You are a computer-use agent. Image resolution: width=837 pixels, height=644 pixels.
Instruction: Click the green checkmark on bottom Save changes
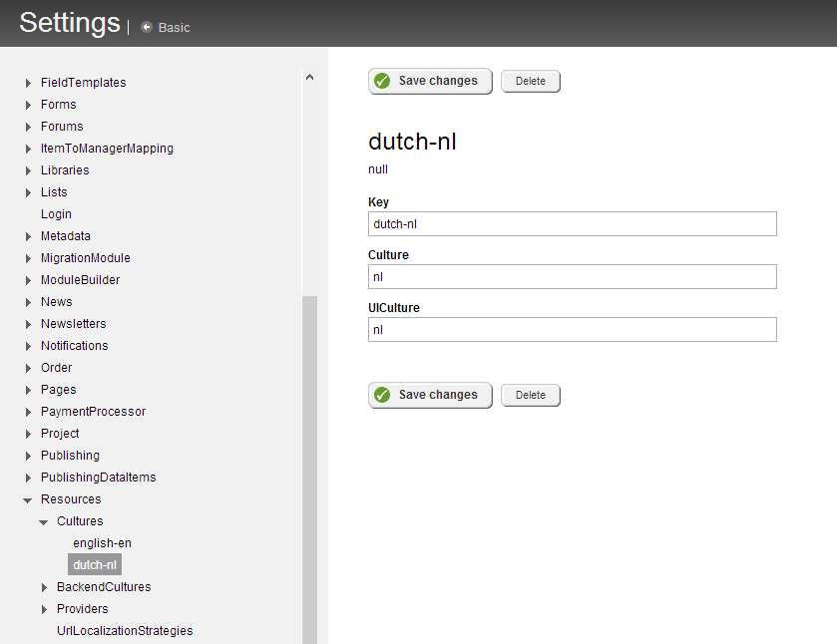click(x=382, y=396)
